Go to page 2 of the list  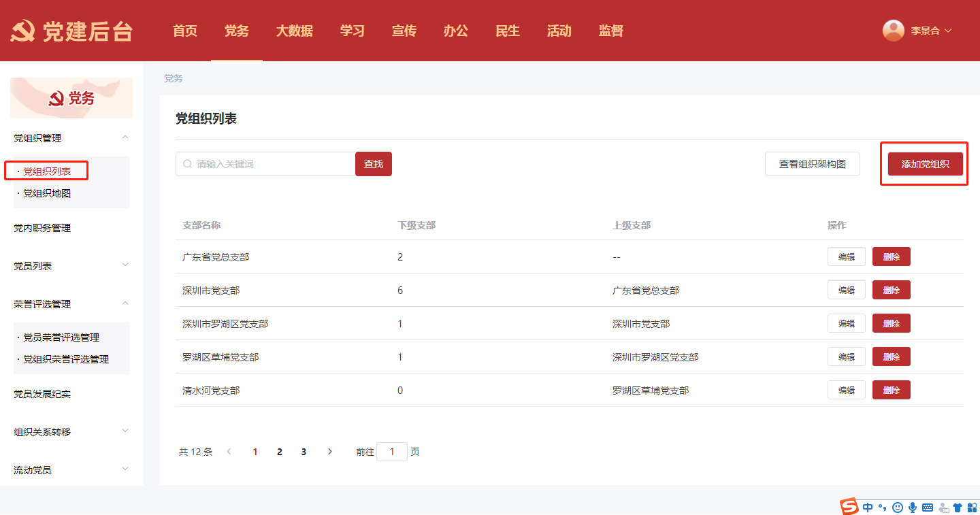(x=279, y=452)
